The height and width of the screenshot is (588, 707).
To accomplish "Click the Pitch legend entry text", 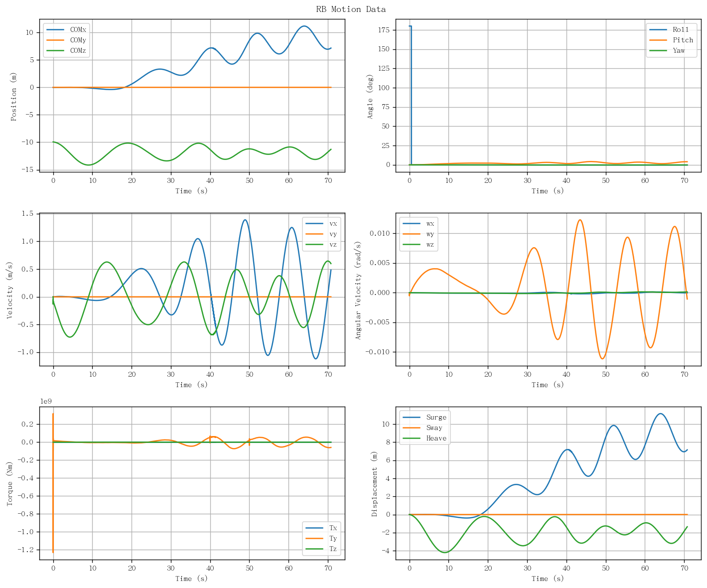I will [683, 40].
